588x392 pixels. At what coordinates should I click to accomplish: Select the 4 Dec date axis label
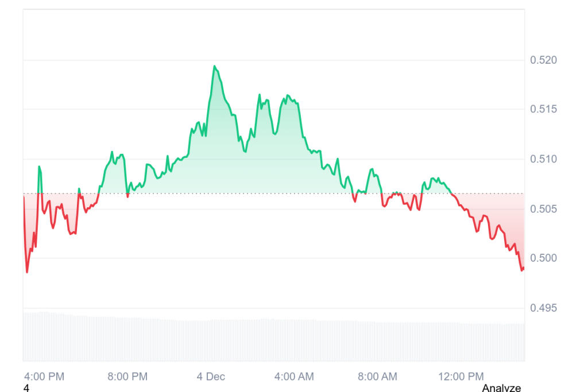click(x=211, y=377)
